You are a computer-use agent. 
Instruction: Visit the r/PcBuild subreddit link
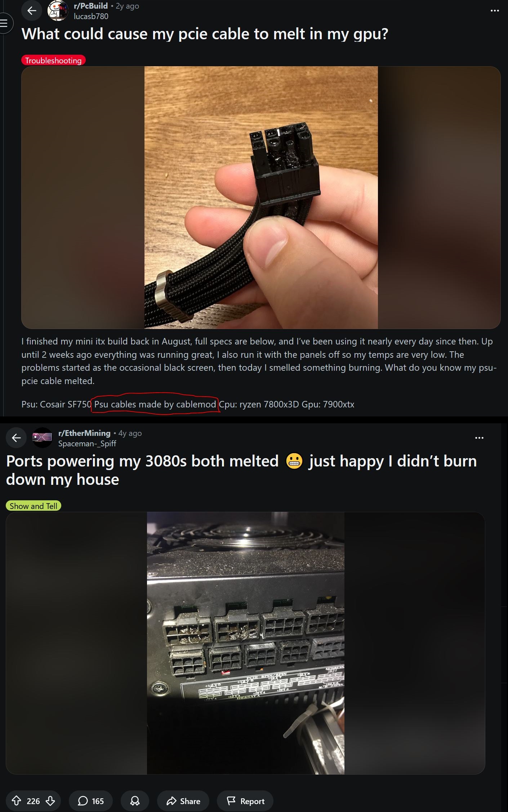click(91, 6)
